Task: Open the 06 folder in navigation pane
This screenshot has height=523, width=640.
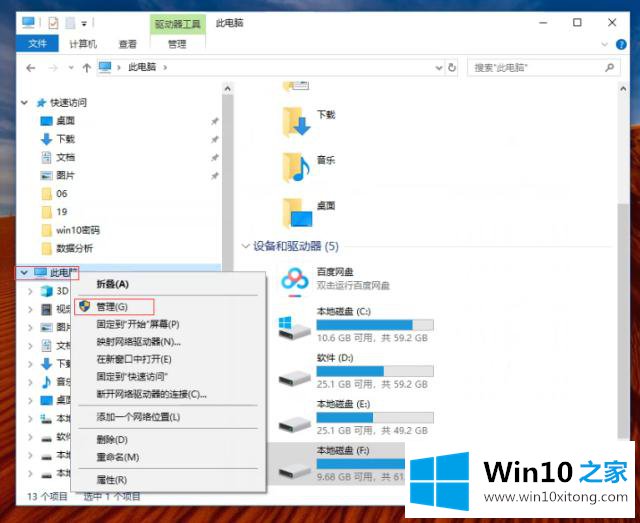Action: [62, 194]
